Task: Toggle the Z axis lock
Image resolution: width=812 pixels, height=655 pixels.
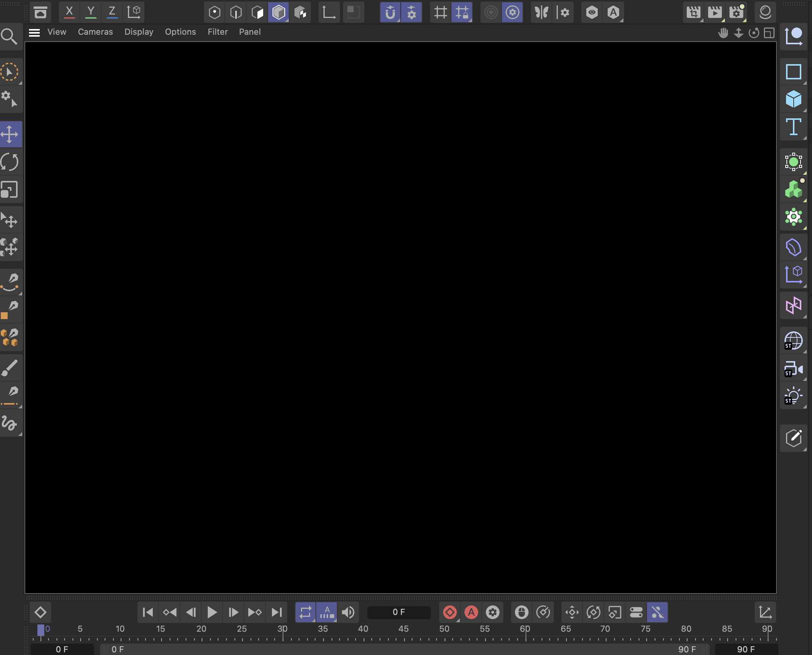Action: tap(112, 13)
